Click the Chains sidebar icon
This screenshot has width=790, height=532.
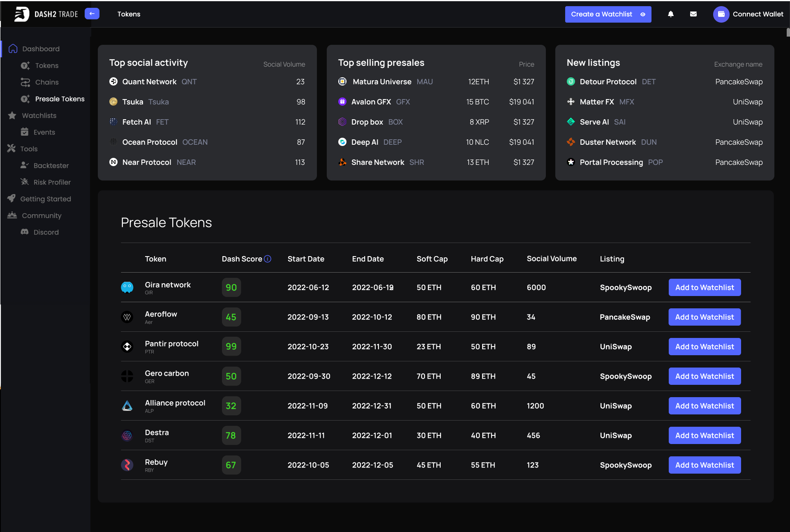(25, 82)
